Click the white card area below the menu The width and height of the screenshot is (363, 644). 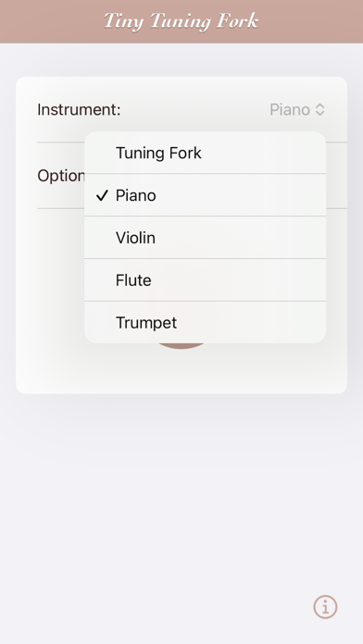click(x=181, y=369)
